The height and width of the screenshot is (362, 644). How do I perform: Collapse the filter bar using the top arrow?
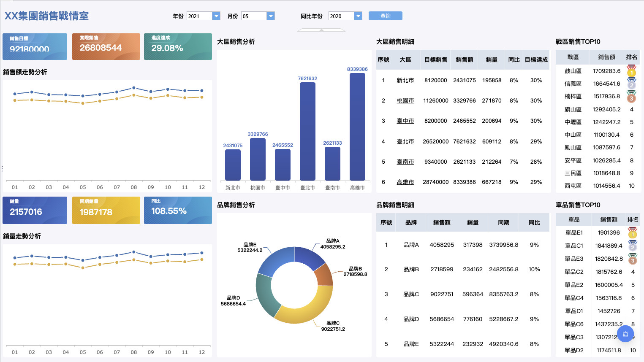(x=321, y=30)
